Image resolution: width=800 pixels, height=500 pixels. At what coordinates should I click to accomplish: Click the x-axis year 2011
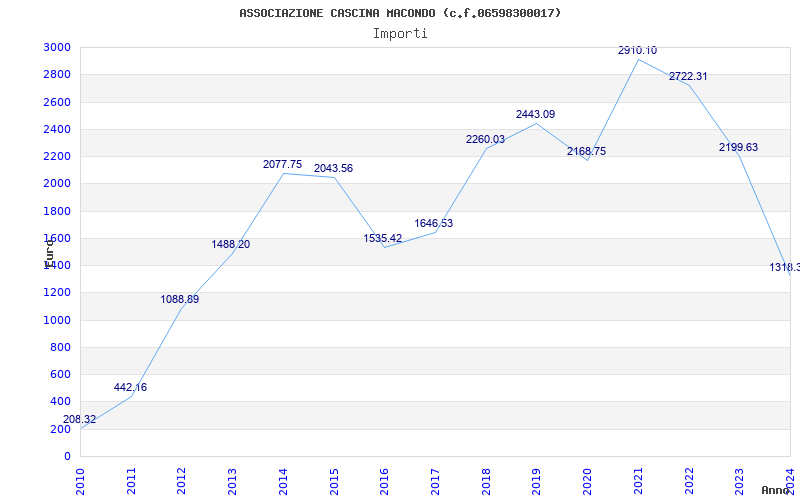click(x=131, y=482)
